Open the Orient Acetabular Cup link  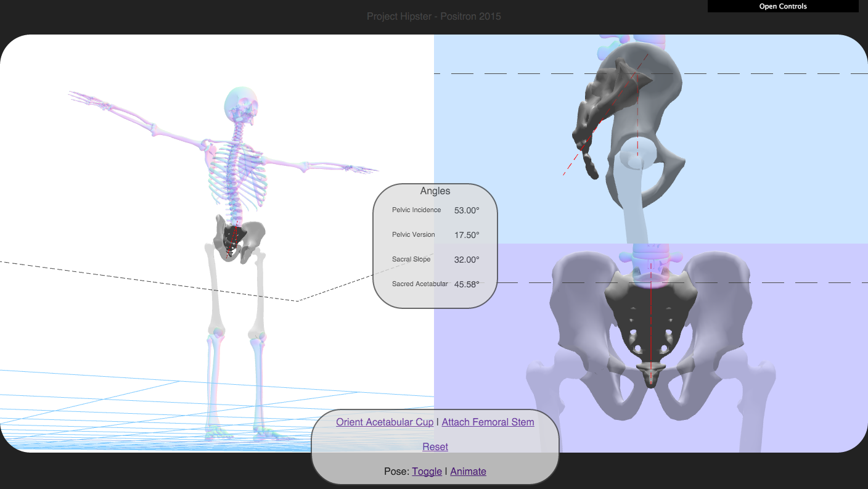pyautogui.click(x=385, y=422)
